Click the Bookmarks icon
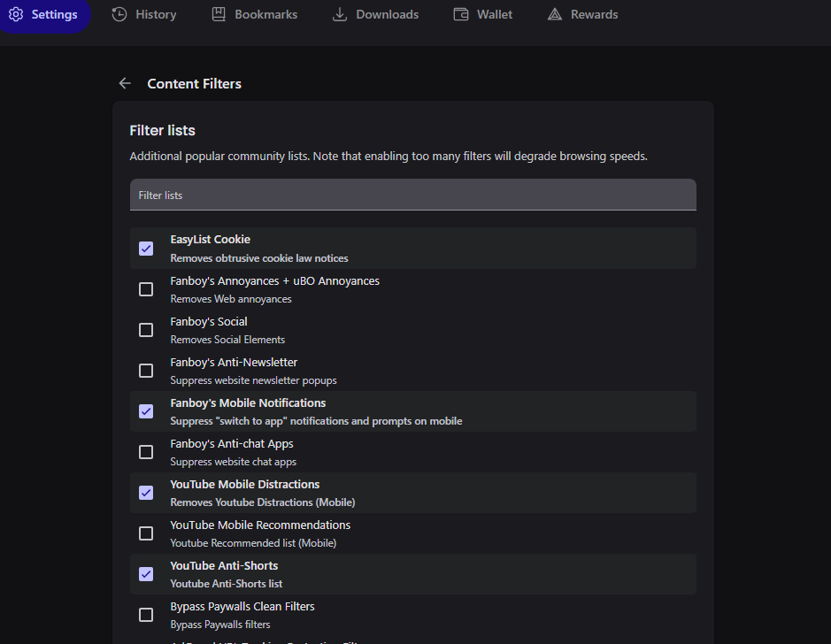This screenshot has width=831, height=644. (219, 14)
